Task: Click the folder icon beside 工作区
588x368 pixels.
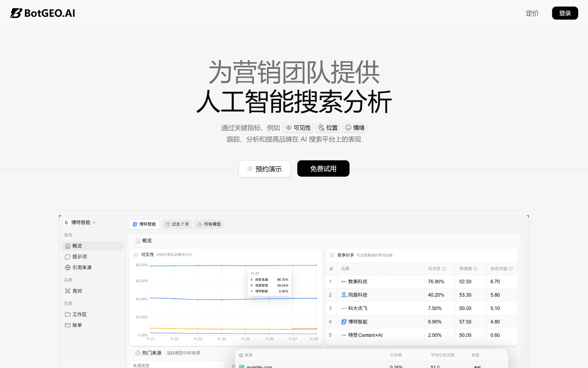Action: (x=68, y=314)
